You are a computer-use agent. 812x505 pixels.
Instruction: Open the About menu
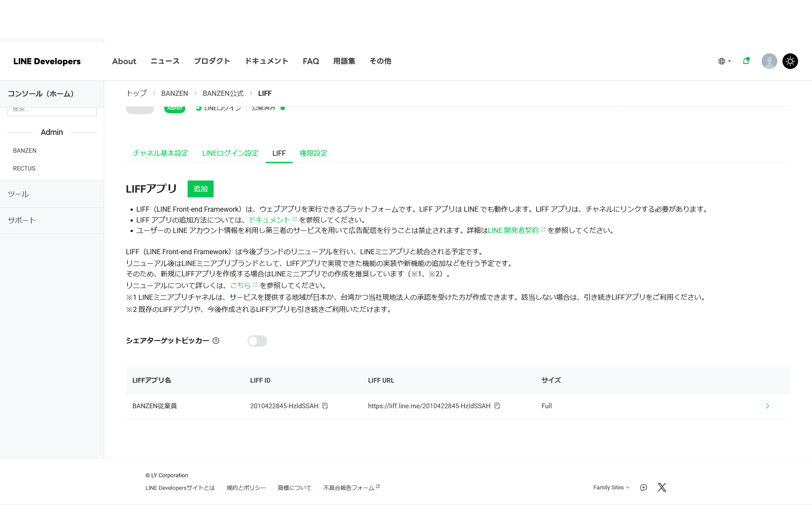124,61
